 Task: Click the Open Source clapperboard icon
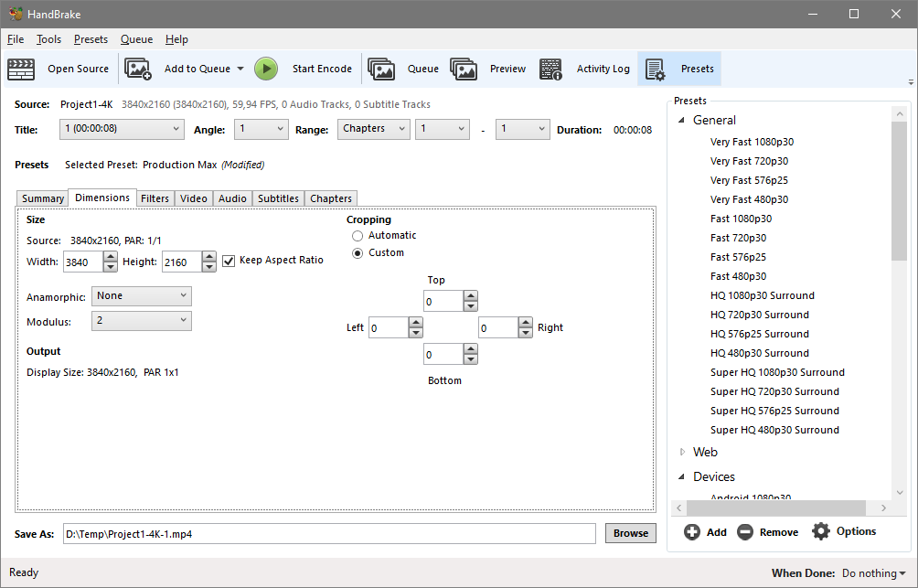[21, 69]
